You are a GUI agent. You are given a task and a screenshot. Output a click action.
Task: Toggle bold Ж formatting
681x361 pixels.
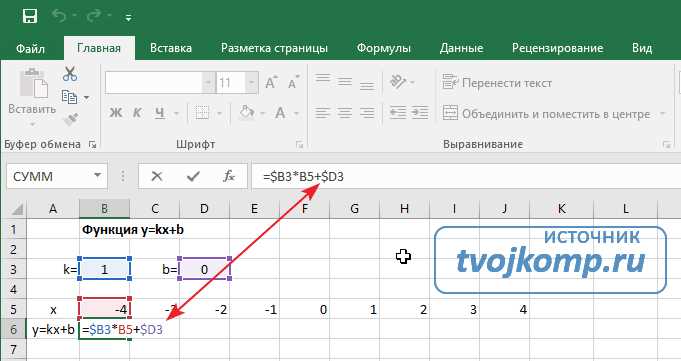116,113
